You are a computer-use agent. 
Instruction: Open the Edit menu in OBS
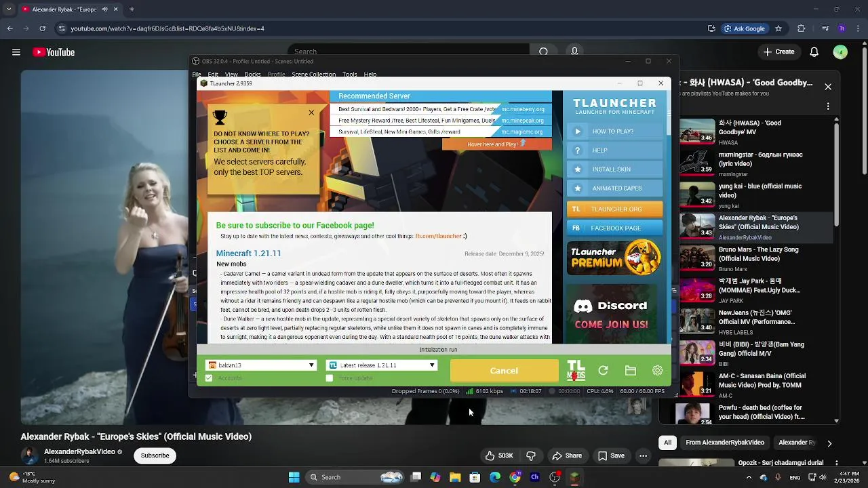click(x=213, y=75)
